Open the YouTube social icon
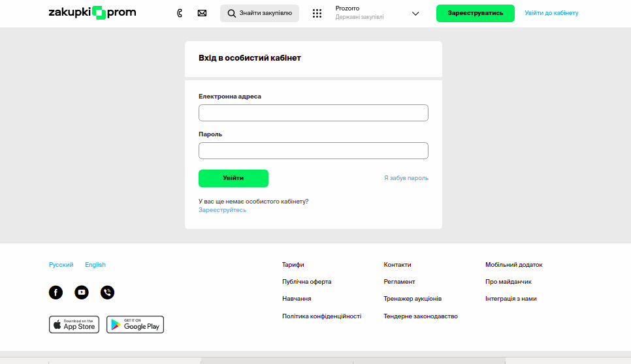This screenshot has height=364, width=631. [82, 292]
